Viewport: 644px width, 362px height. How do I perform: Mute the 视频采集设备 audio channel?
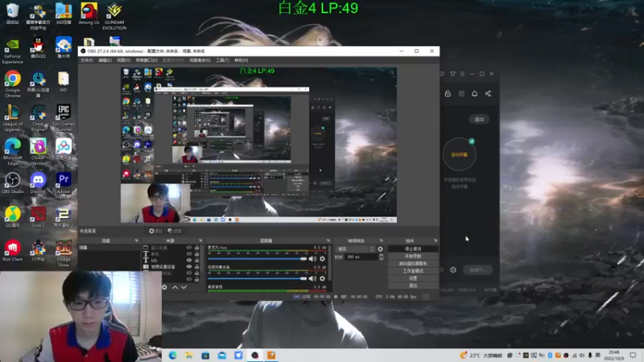(x=312, y=278)
